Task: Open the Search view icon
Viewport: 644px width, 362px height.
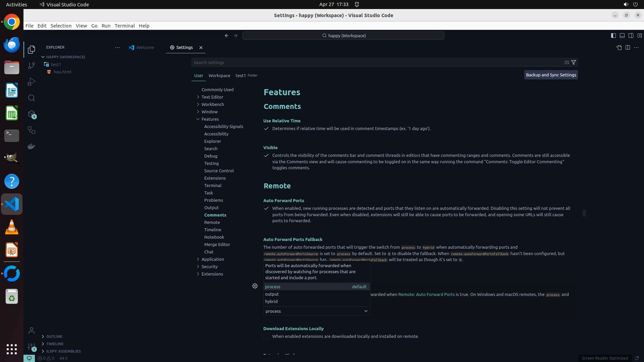Action: 32,98
